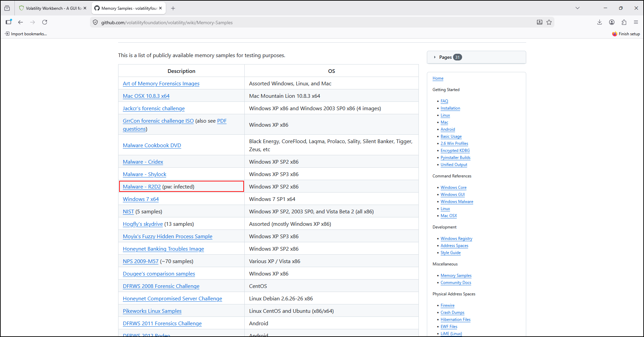Close the Volatility Workbench tab

pos(85,8)
